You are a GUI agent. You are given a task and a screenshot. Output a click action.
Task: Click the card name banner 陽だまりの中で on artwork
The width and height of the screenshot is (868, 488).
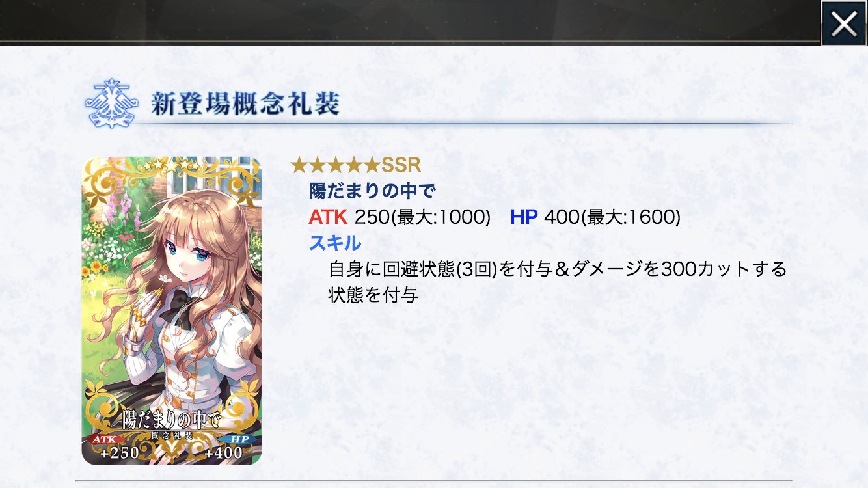pyautogui.click(x=172, y=419)
